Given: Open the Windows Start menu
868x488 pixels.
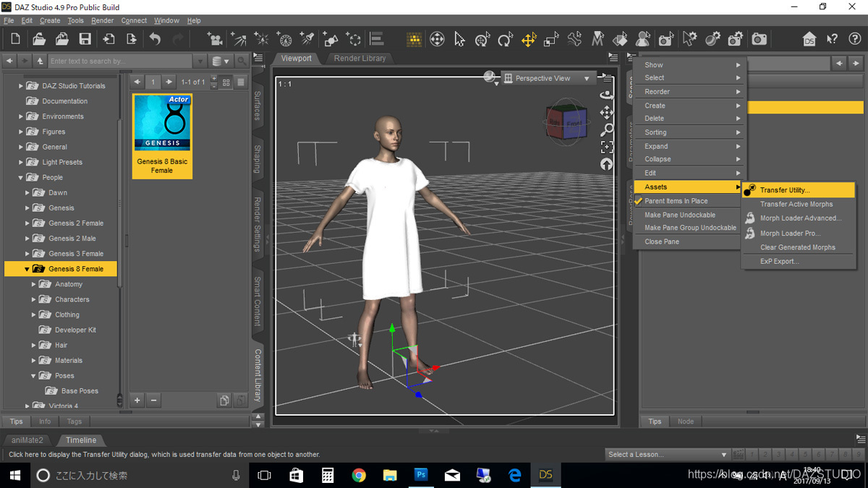Looking at the screenshot, I should point(14,475).
